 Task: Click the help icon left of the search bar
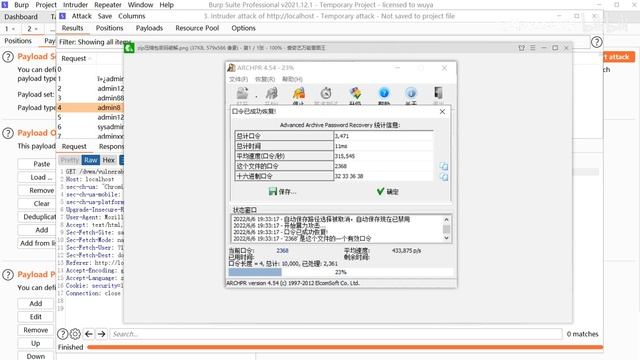62,334
